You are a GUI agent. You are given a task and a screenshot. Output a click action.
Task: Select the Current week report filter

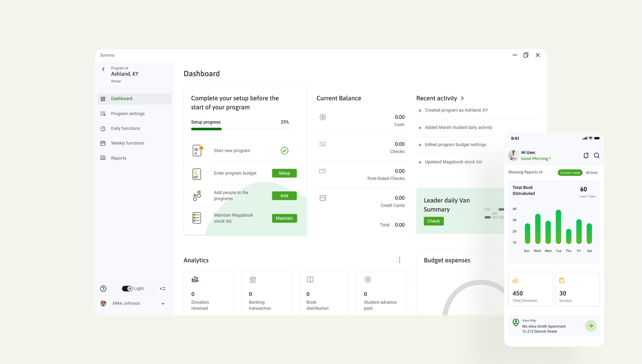pos(570,172)
